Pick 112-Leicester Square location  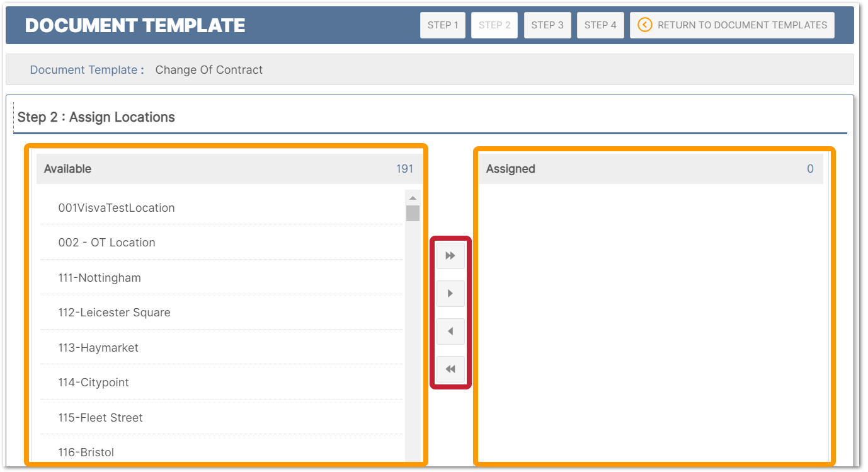pos(222,312)
